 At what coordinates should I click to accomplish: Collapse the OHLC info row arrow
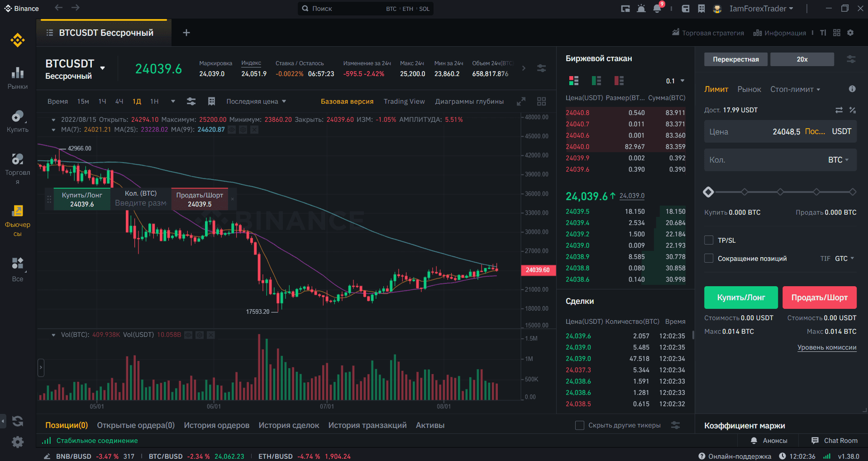coord(53,120)
